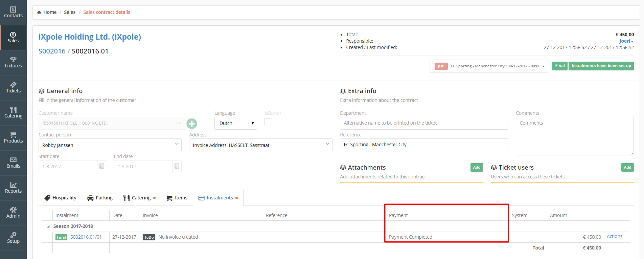The width and height of the screenshot is (644, 259).
Task: Switch to the Catering tab
Action: click(139, 198)
